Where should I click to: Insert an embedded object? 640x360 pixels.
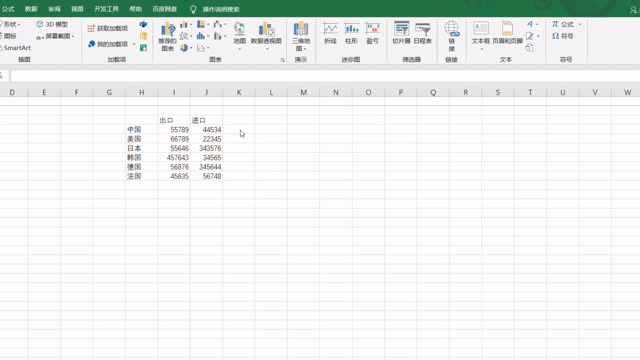click(529, 48)
